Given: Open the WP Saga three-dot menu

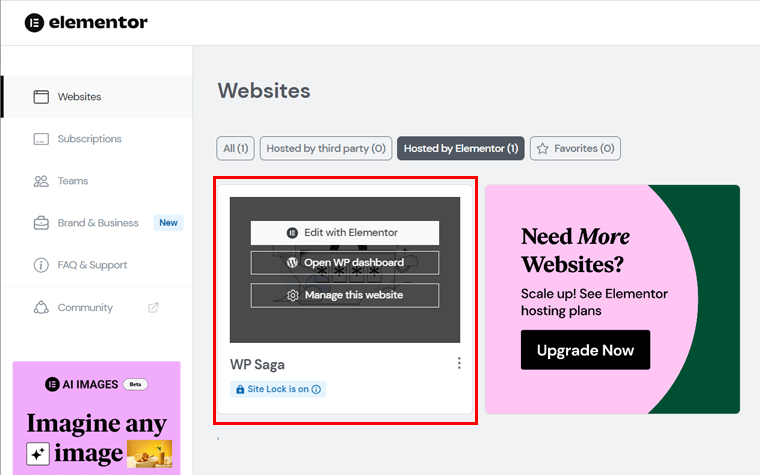Looking at the screenshot, I should tap(459, 363).
